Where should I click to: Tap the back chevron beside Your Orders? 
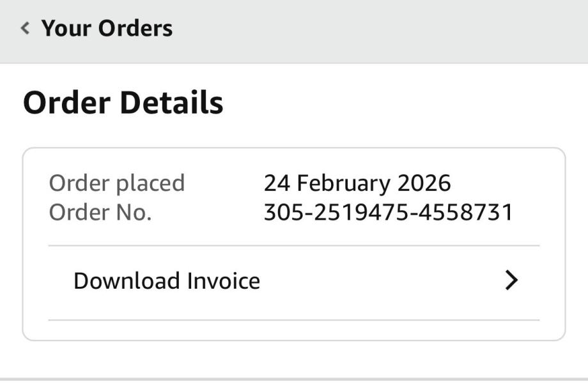click(x=25, y=28)
